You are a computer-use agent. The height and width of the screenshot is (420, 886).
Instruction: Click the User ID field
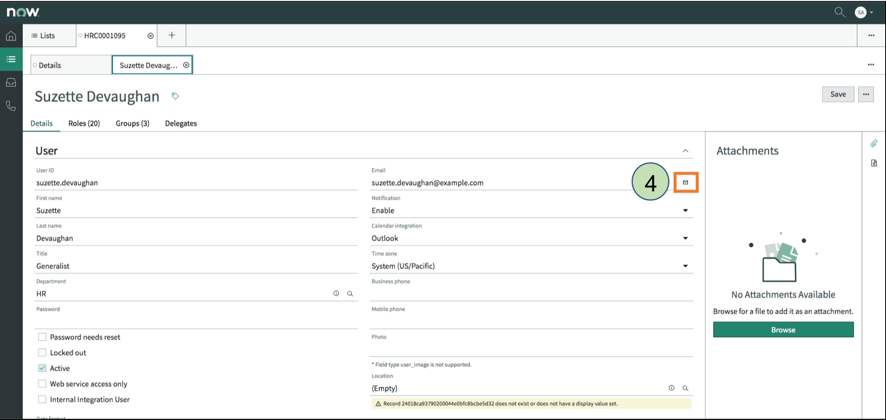[196, 183]
